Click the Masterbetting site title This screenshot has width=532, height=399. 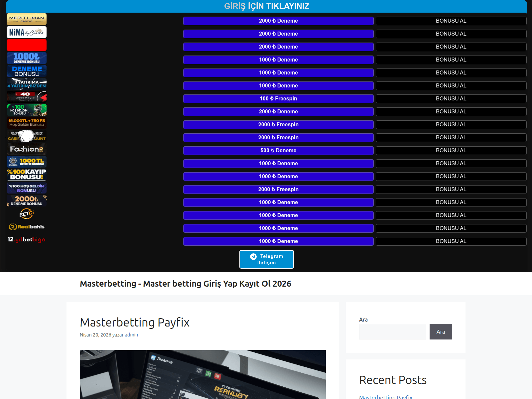pos(186,284)
